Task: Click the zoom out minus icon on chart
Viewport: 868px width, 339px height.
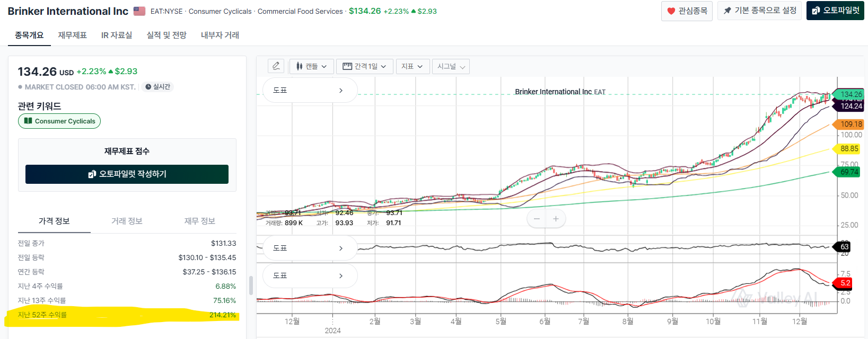Action: pyautogui.click(x=537, y=219)
